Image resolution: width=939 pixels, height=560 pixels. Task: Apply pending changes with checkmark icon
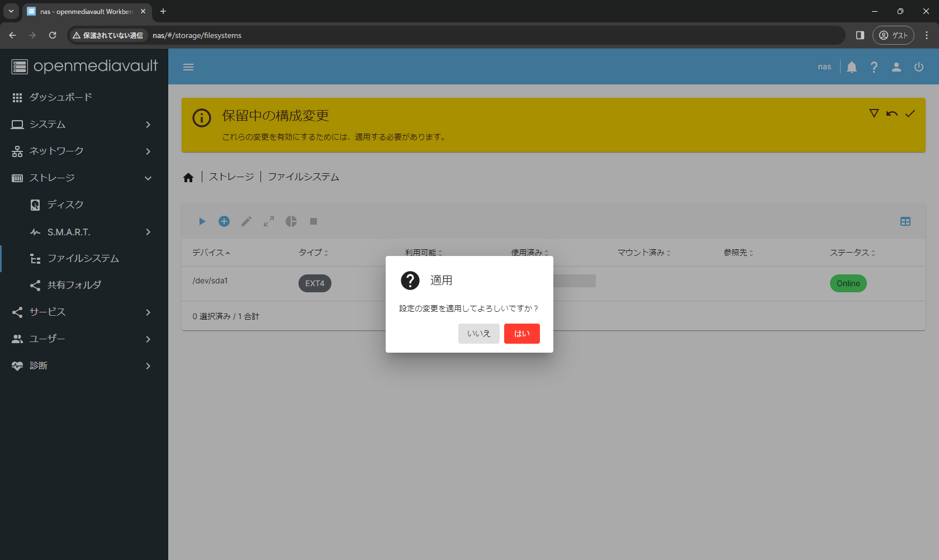(910, 113)
